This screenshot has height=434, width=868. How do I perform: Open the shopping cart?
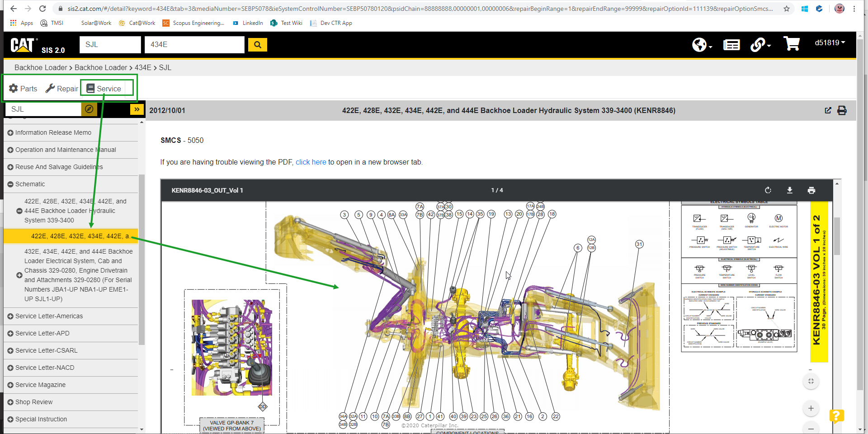tap(792, 44)
